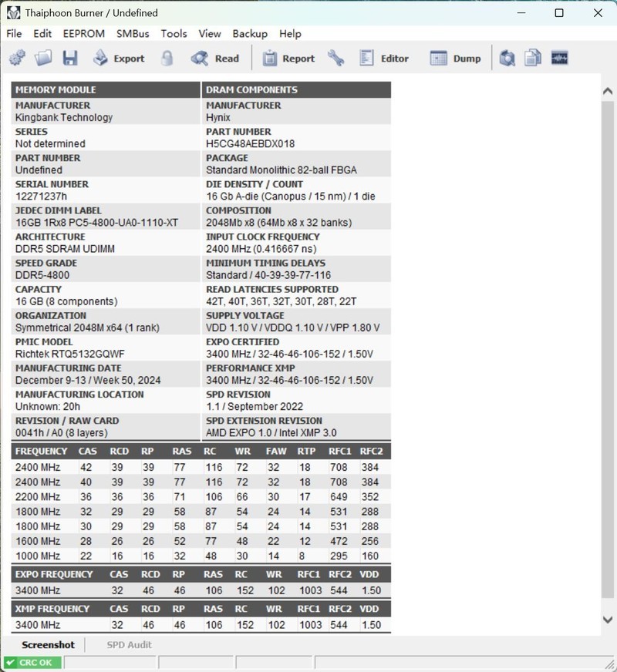
Task: Click the RFC1 column header in frequency table
Action: (339, 451)
